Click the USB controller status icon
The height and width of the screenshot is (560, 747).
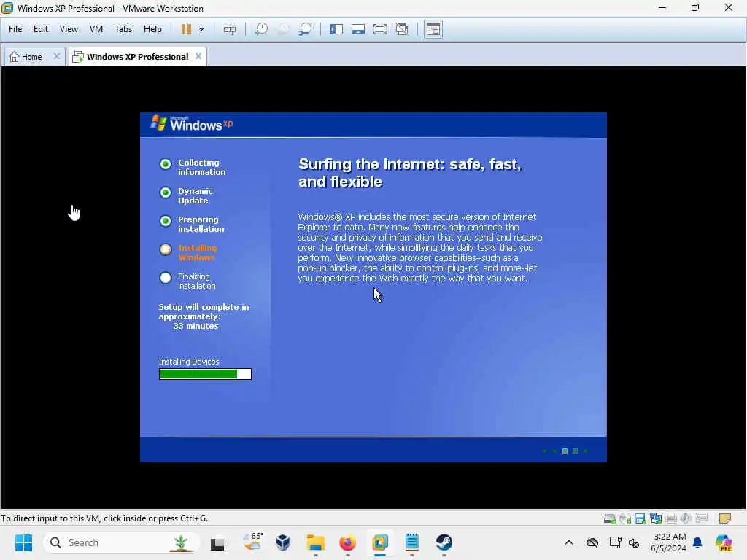tap(701, 518)
